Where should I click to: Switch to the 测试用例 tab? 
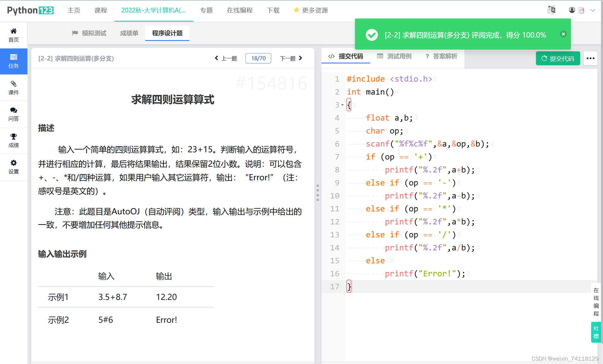click(395, 56)
